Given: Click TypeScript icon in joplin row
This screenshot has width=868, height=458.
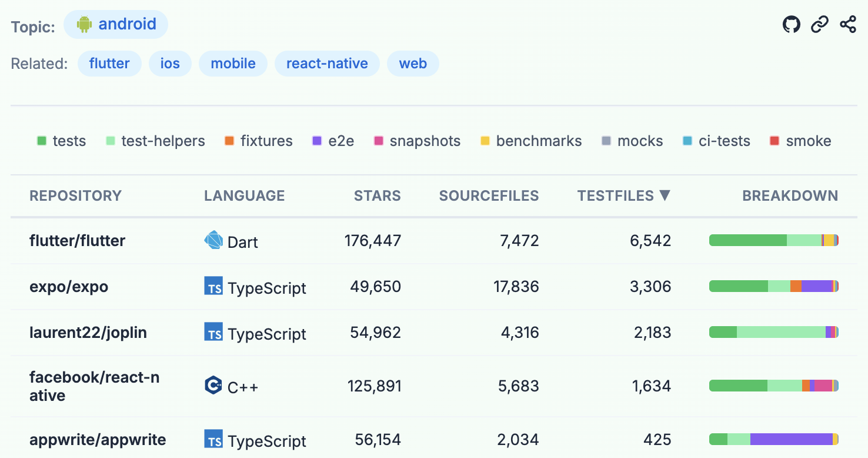Looking at the screenshot, I should click(x=213, y=332).
